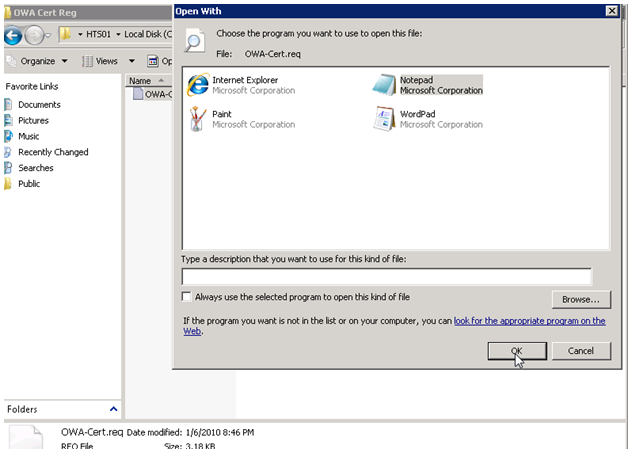
Task: Click the Views toolbar icon
Action: click(x=87, y=61)
